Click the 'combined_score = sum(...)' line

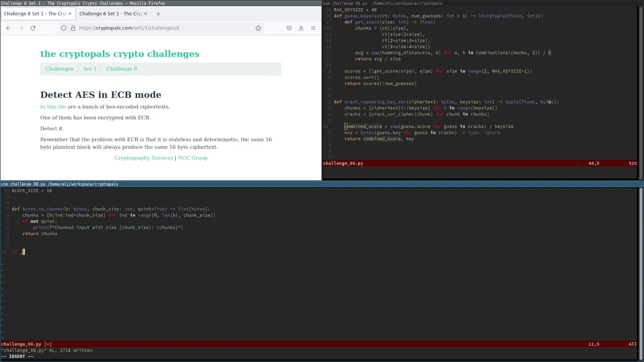pos(429,127)
